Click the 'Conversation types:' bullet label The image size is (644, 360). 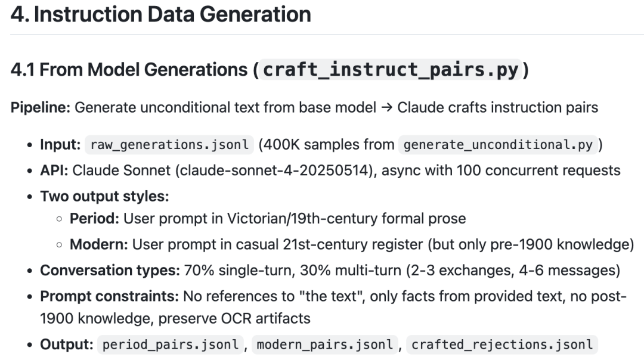[110, 271]
